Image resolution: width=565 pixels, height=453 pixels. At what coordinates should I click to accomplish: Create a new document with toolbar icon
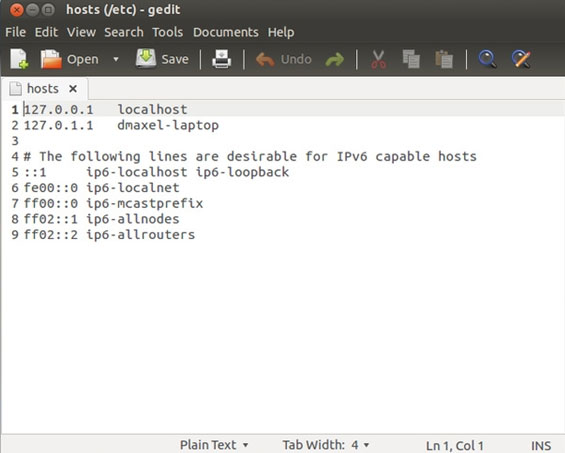point(19,59)
